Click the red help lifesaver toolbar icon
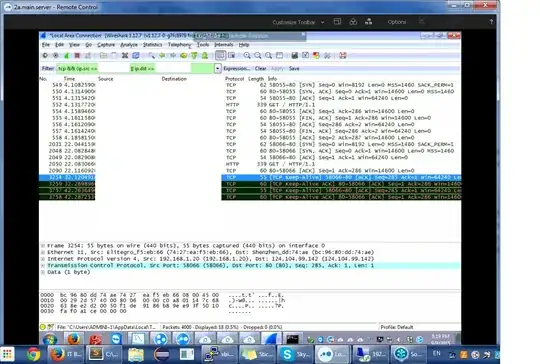This screenshot has height=364, width=540. [x=343, y=55]
